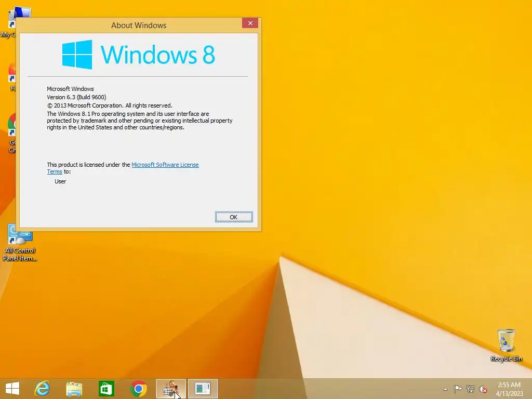
Task: Switch to the game app taskbar button
Action: [171, 389]
